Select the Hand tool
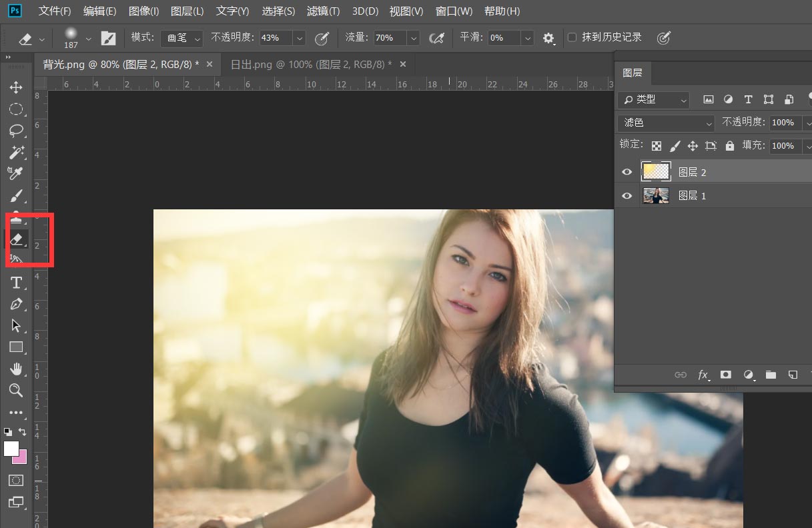 pyautogui.click(x=16, y=369)
